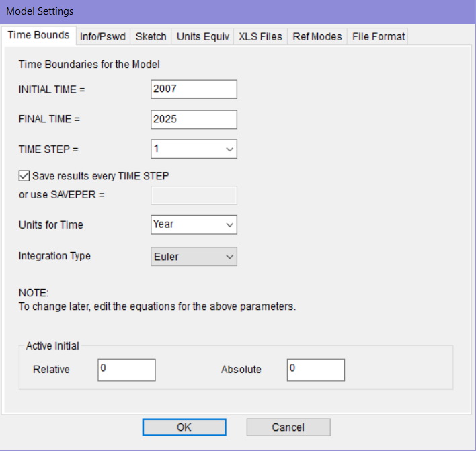The height and width of the screenshot is (451, 476).
Task: Select the Units Equiv tab
Action: tap(202, 36)
